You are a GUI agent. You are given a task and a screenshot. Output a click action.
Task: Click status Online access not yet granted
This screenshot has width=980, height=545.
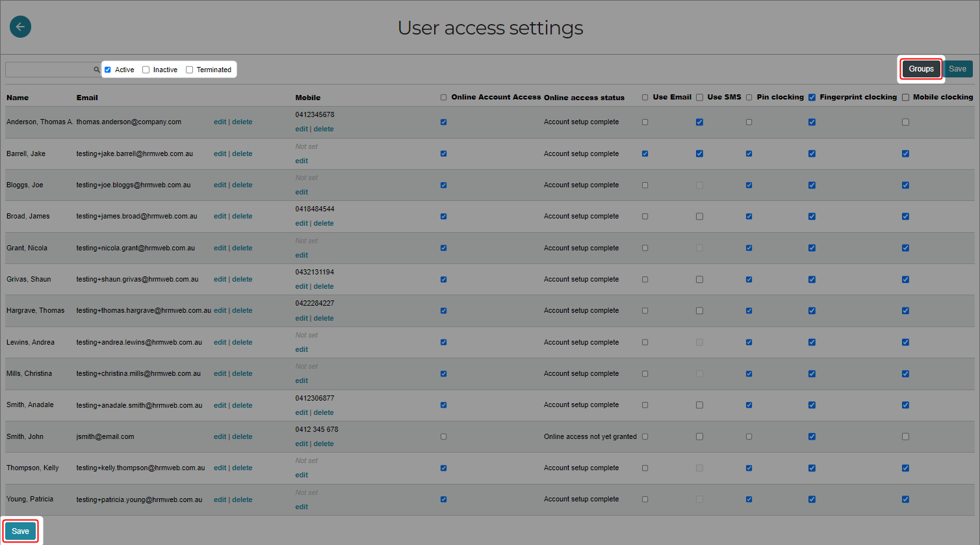point(590,437)
